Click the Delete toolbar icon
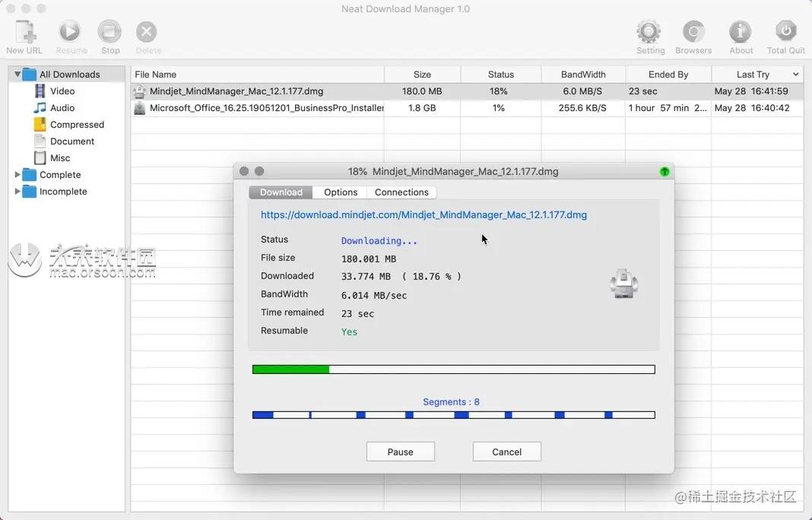This screenshot has width=812, height=520. point(147,32)
